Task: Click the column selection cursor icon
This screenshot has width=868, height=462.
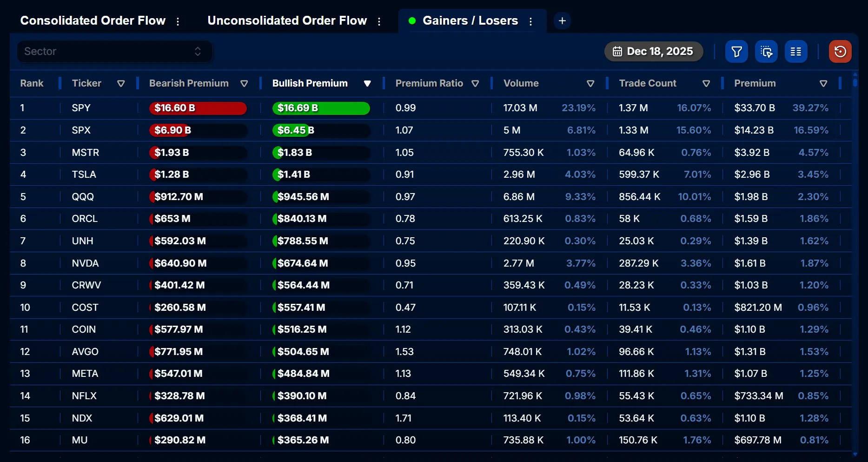Action: [x=766, y=52]
